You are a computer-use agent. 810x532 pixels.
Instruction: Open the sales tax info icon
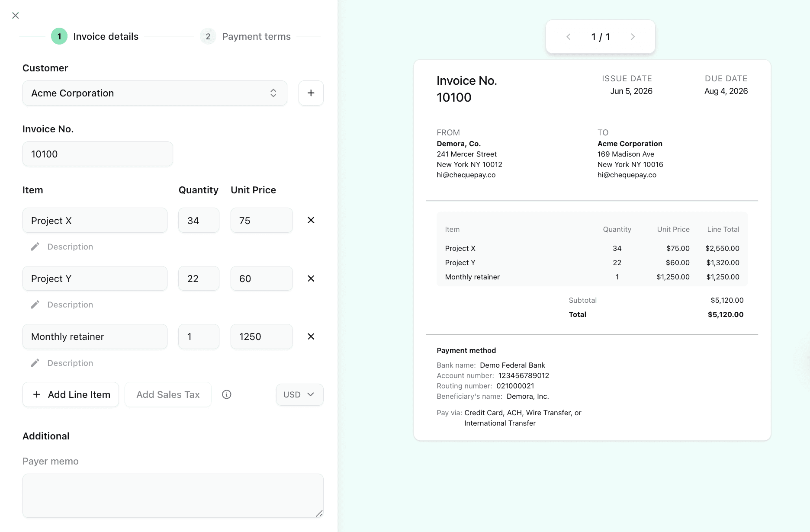point(227,394)
